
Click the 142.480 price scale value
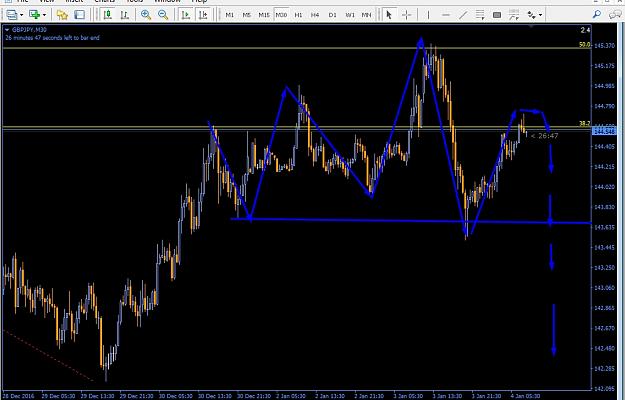coord(605,349)
